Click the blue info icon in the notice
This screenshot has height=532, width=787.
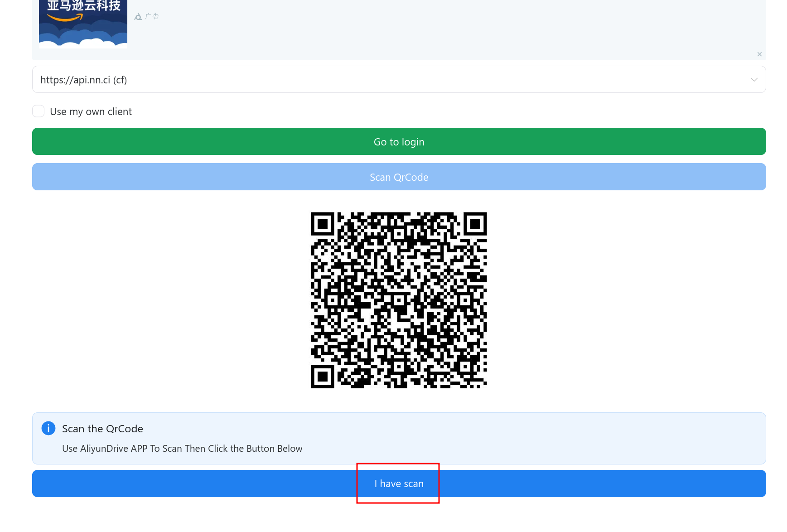point(48,428)
